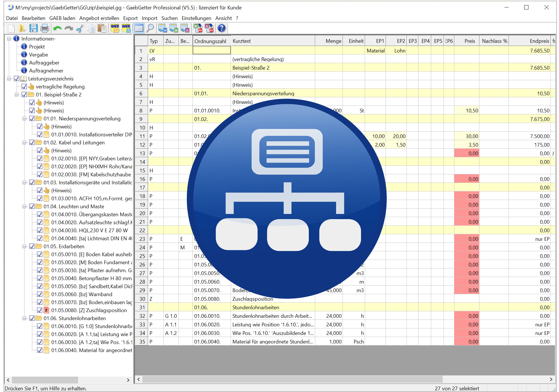559x392 pixels.
Task: Synchronize with Access icon
Action: pos(209,28)
